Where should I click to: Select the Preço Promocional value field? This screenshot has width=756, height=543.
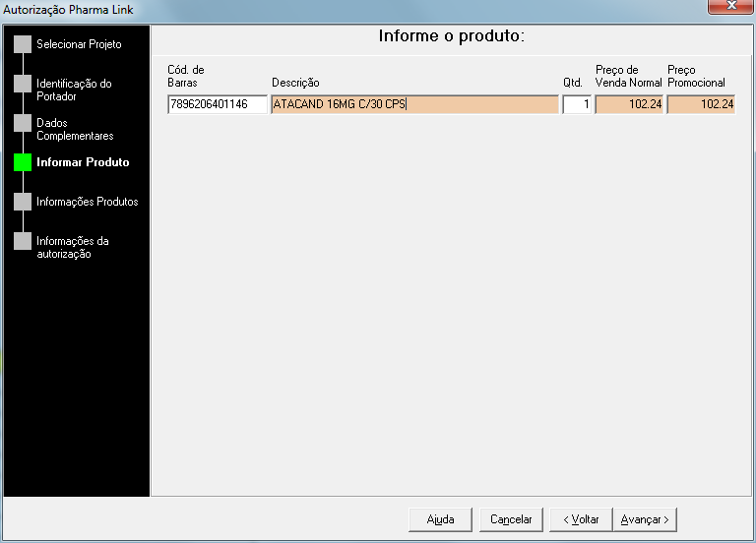click(x=701, y=104)
